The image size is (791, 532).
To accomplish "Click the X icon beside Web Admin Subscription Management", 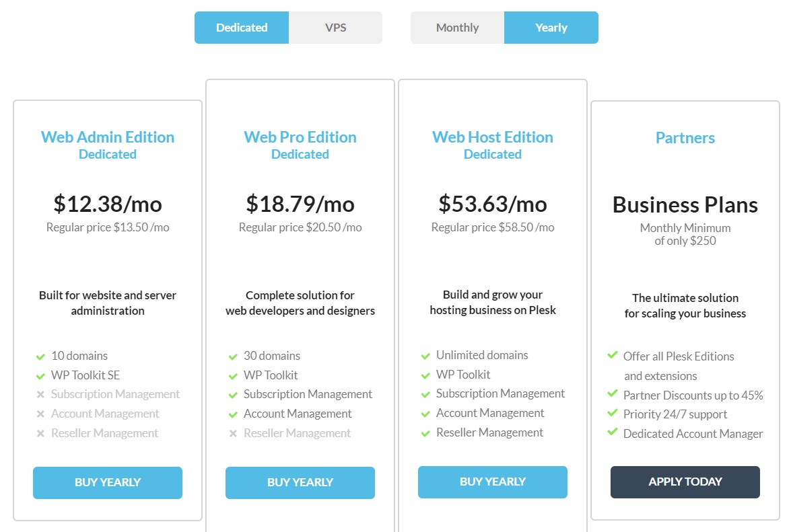I will tap(41, 395).
